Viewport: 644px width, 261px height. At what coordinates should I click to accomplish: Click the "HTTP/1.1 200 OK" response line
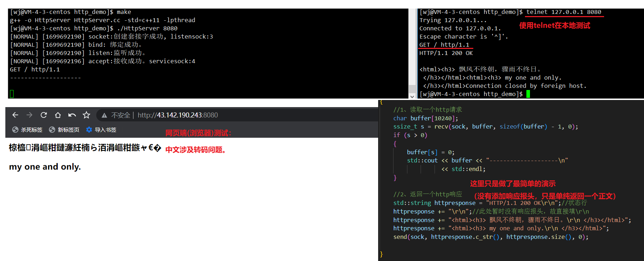coord(446,53)
